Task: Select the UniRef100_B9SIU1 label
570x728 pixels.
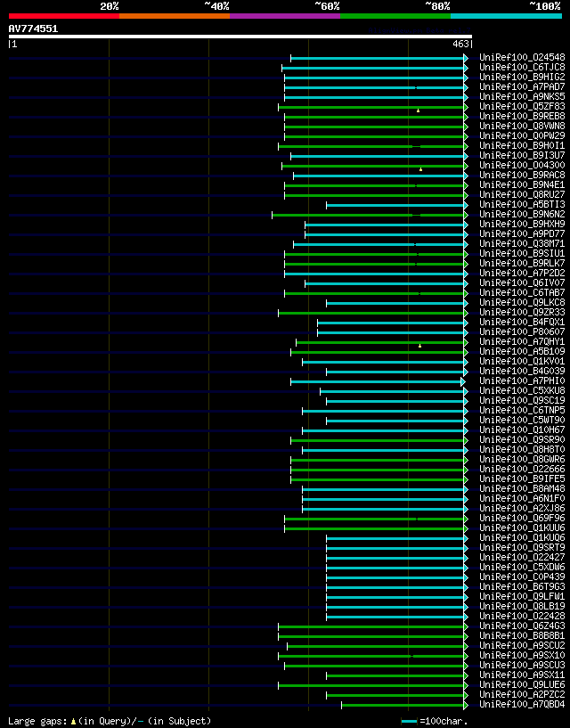Action: point(522,253)
